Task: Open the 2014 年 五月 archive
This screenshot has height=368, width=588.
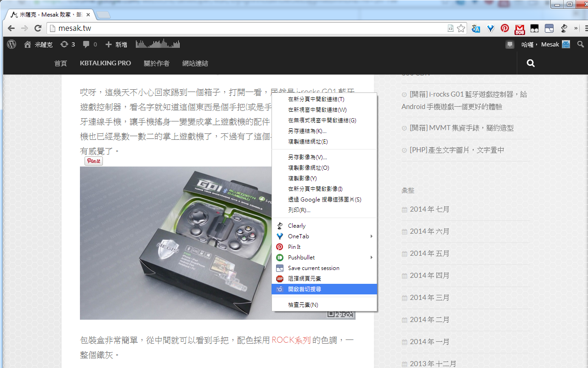Action: [430, 253]
